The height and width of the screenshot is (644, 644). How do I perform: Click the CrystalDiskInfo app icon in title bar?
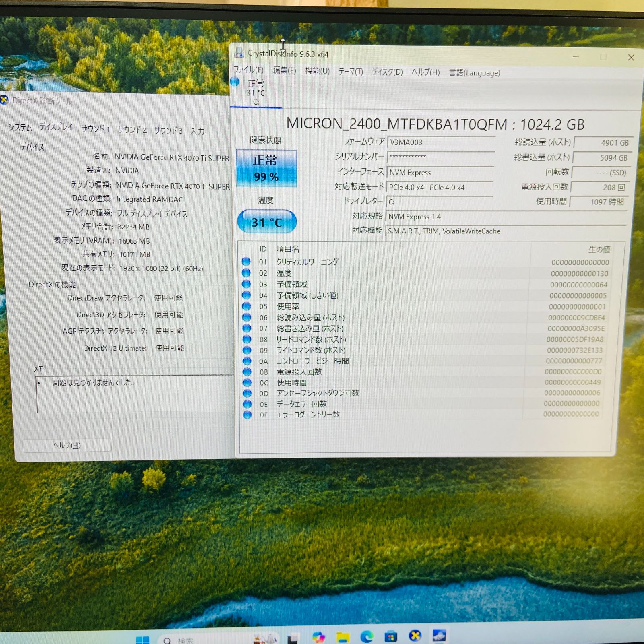click(x=239, y=52)
